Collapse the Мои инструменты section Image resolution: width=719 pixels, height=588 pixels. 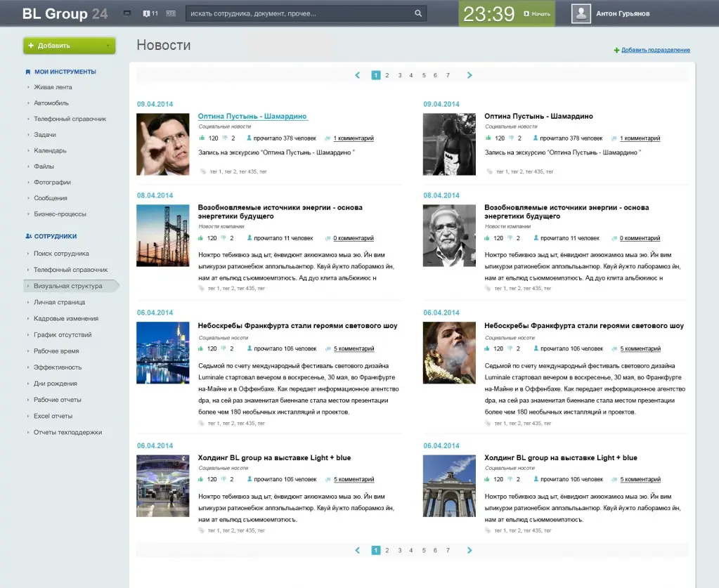click(x=65, y=72)
